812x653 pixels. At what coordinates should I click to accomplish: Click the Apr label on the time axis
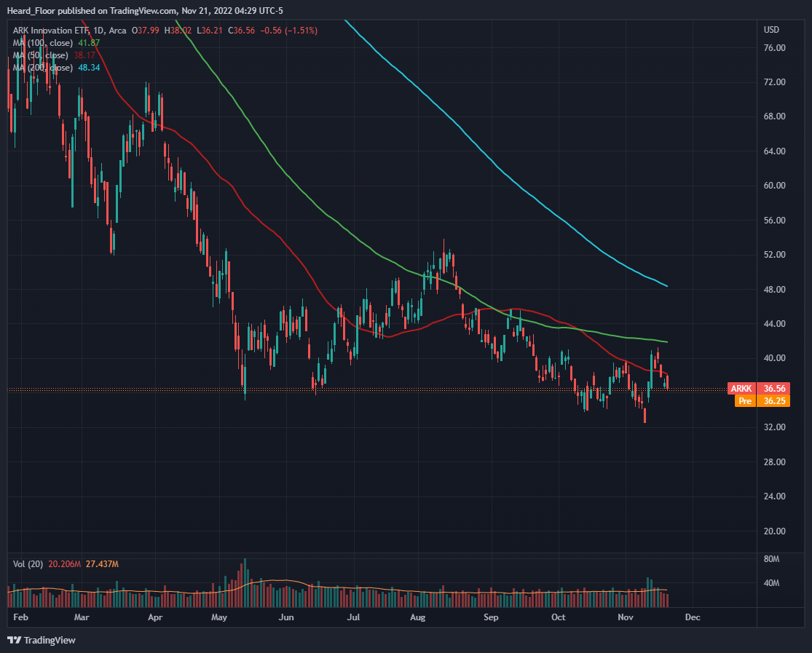155,617
